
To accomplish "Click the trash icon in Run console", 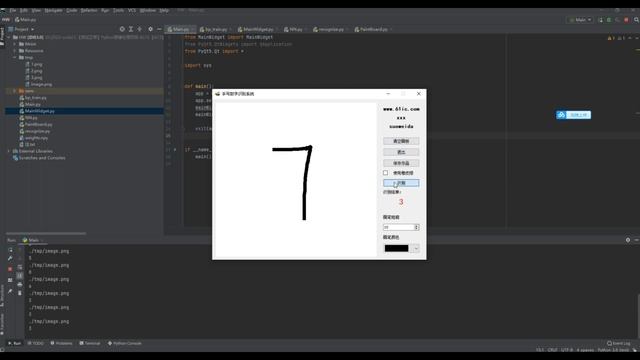I will [20, 293].
